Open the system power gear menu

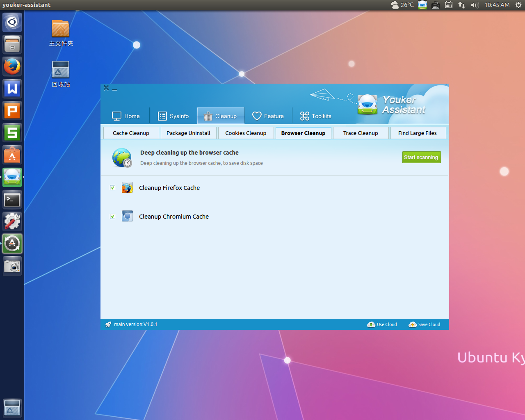[x=518, y=5]
